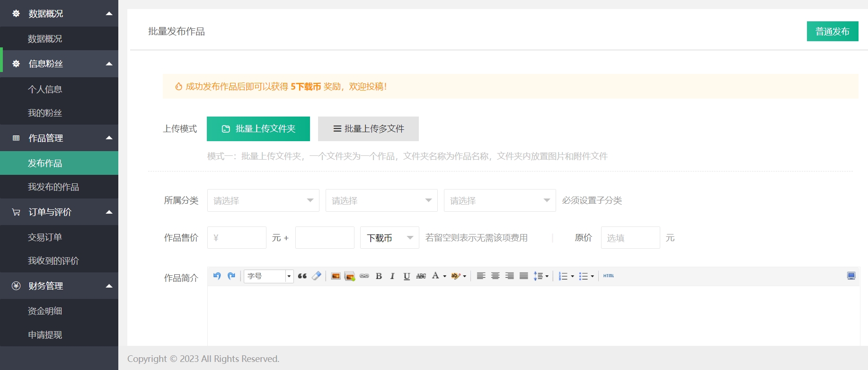868x370 pixels.
Task: Justify text in editor
Action: (x=523, y=276)
